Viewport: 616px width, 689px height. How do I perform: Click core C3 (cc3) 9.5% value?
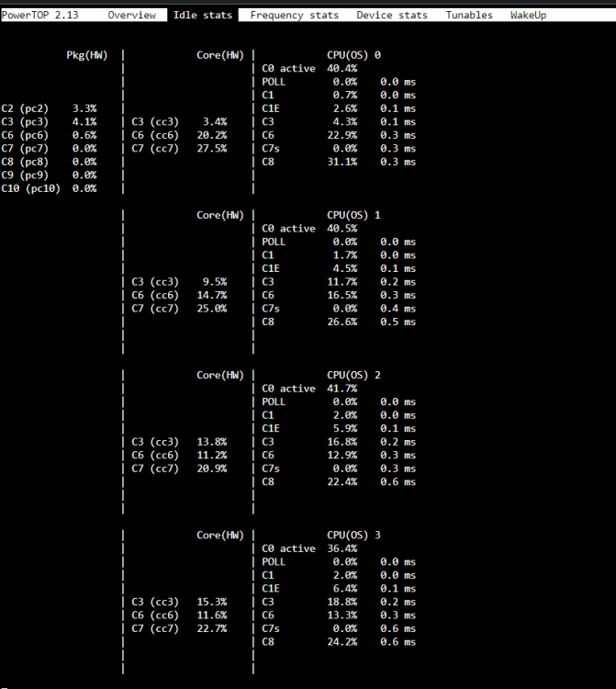pyautogui.click(x=215, y=282)
